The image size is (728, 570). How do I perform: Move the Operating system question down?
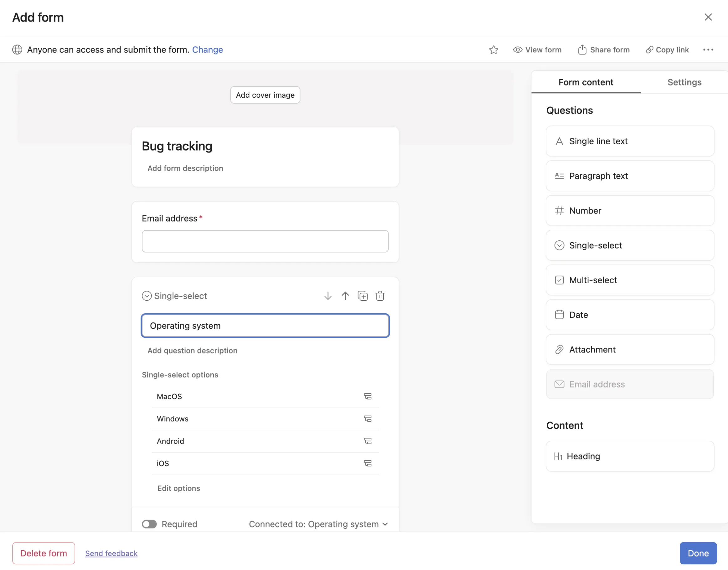328,296
